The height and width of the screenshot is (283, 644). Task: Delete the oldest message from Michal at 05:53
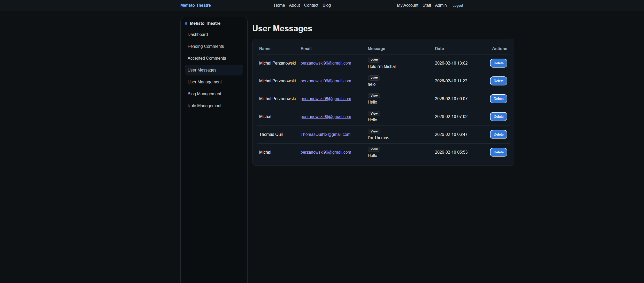pyautogui.click(x=498, y=152)
